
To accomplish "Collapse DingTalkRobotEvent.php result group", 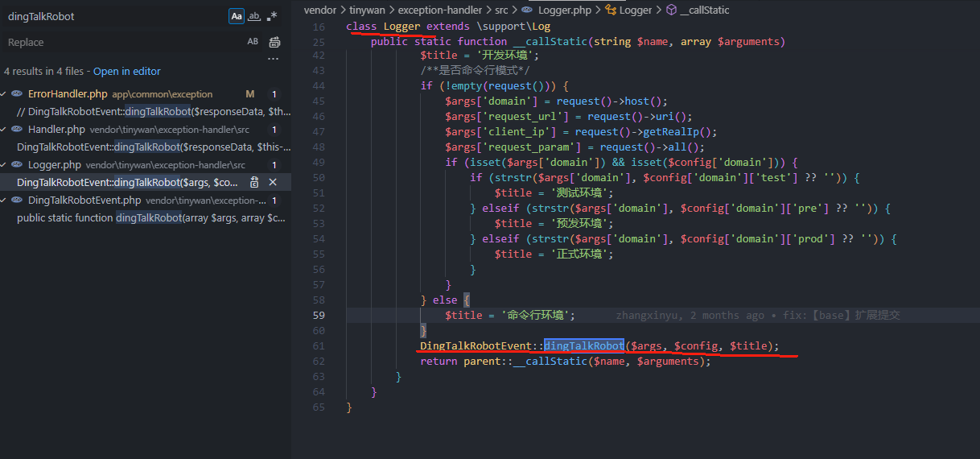I will [x=5, y=201].
